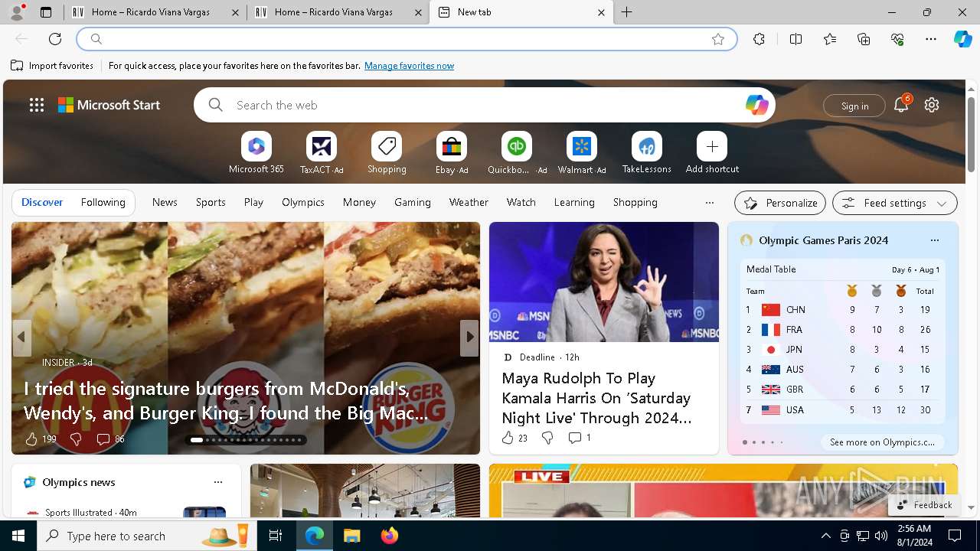Open the notifications bell

(901, 105)
